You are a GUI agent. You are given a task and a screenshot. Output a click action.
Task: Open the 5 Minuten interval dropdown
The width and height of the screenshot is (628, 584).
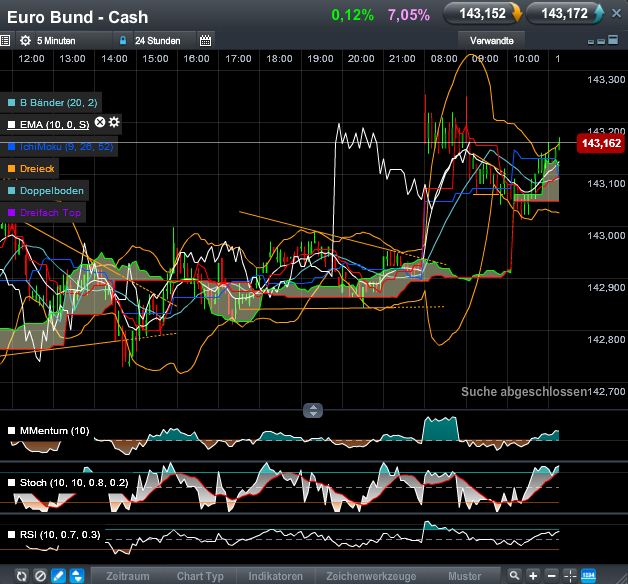56,40
